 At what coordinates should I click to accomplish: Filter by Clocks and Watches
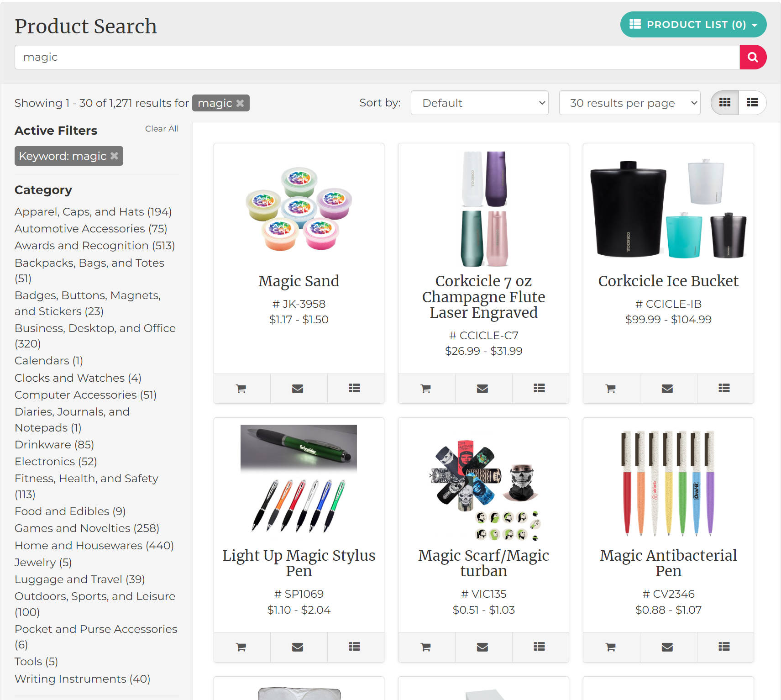78,378
